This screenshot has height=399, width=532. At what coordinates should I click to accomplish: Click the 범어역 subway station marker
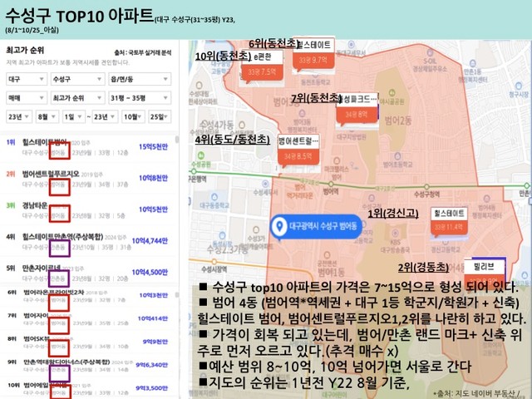tap(331, 185)
